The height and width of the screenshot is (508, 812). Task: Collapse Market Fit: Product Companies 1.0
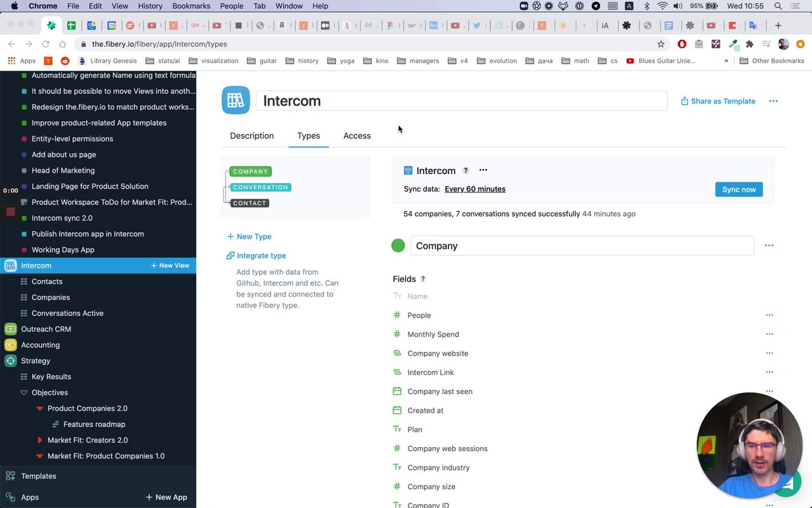39,456
